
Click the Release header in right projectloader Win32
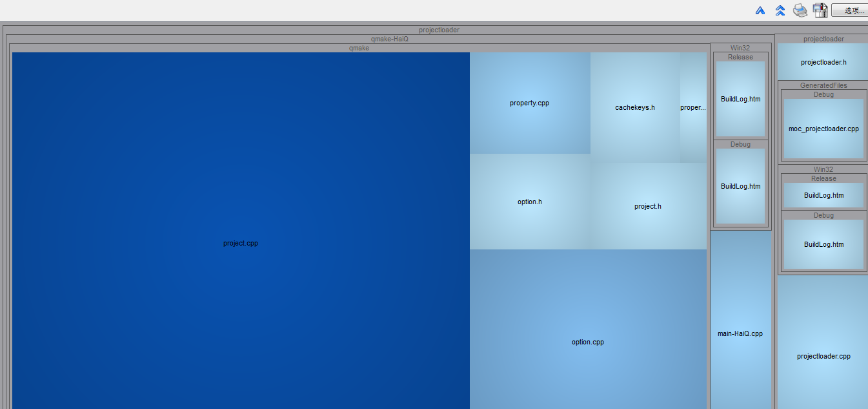[x=823, y=178]
